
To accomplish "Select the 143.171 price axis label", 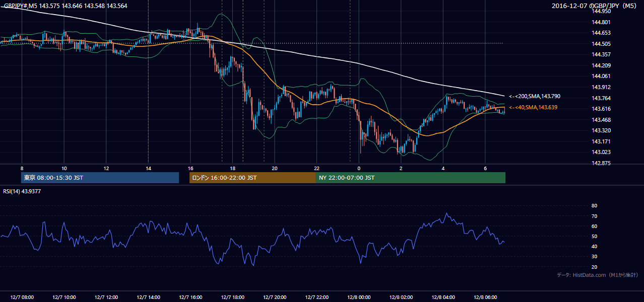I will 600,141.
